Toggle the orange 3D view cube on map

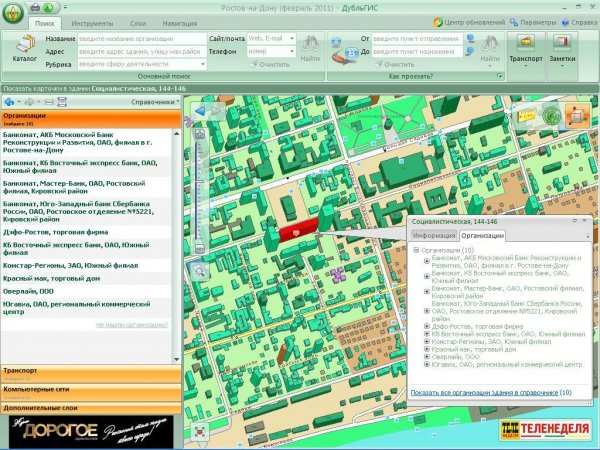(578, 116)
